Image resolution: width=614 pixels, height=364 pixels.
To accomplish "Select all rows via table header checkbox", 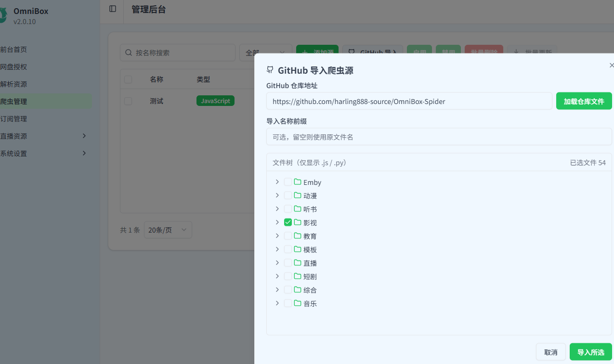I will pyautogui.click(x=128, y=79).
